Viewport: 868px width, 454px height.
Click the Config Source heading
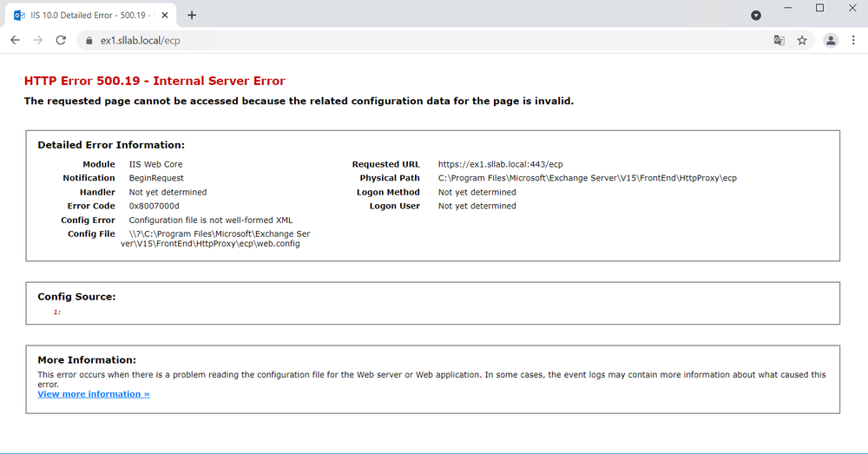click(x=76, y=297)
